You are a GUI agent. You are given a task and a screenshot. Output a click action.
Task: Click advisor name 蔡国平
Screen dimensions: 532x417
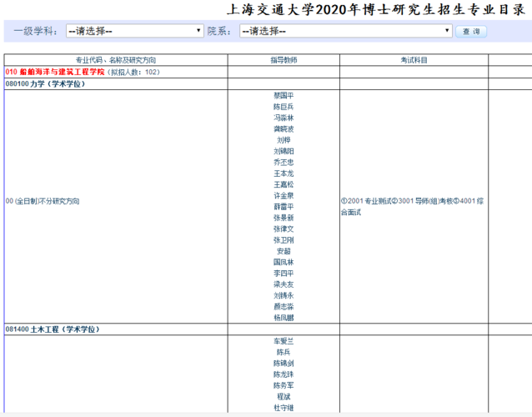284,96
